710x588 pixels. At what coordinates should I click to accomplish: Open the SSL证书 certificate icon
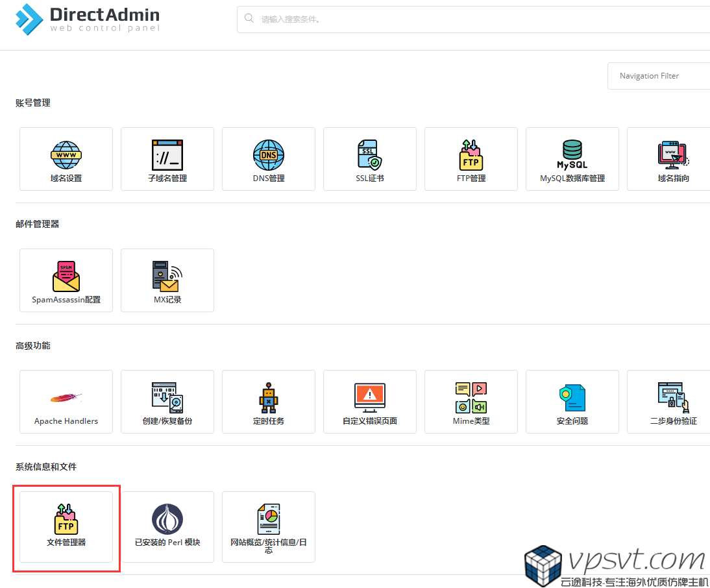click(370, 156)
